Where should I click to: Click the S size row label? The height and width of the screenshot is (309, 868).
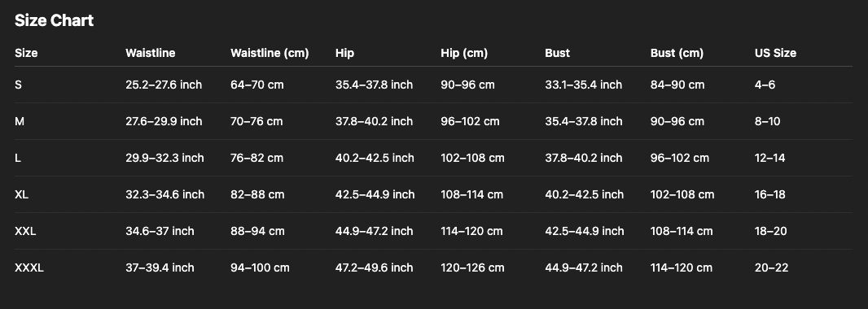(18, 85)
